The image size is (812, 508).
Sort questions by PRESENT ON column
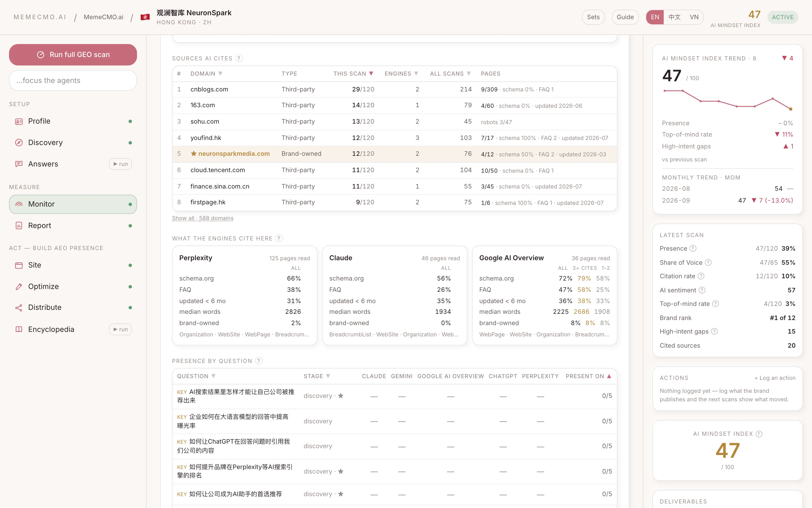coord(588,376)
